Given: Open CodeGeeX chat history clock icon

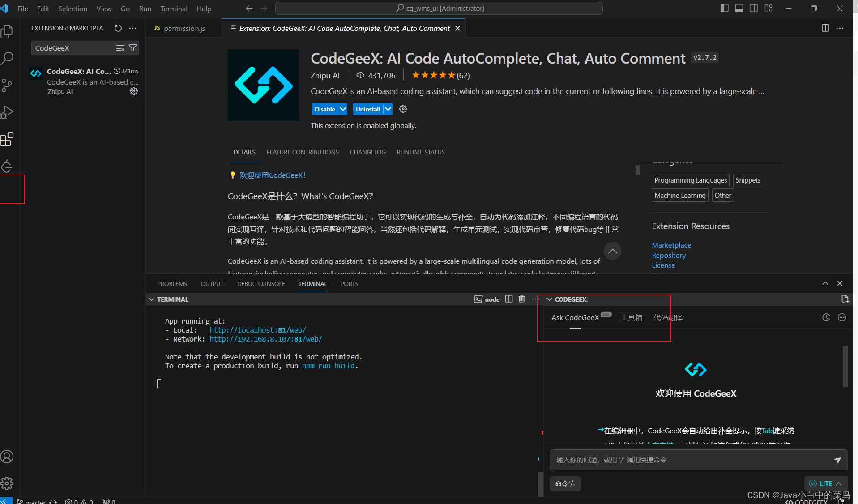Looking at the screenshot, I should click(826, 317).
